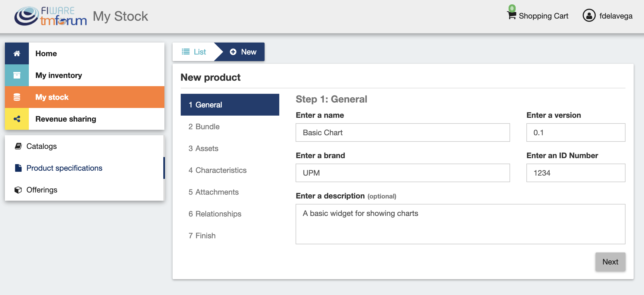Click the Enter an ID Number label

click(562, 155)
